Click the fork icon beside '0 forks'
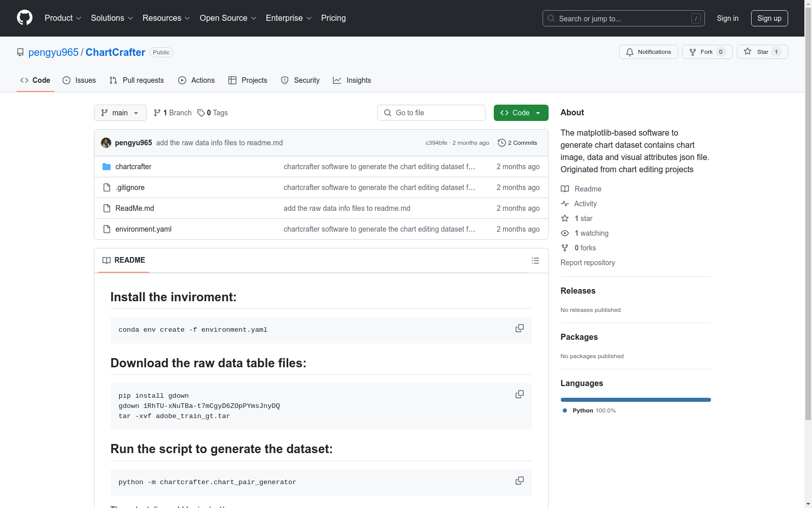The height and width of the screenshot is (508, 812). 565,248
